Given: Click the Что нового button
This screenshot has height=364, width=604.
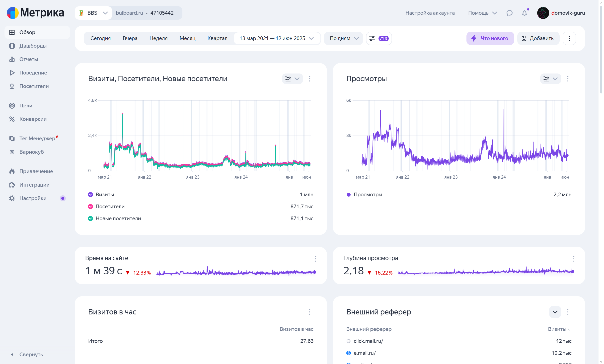Looking at the screenshot, I should click(x=490, y=38).
